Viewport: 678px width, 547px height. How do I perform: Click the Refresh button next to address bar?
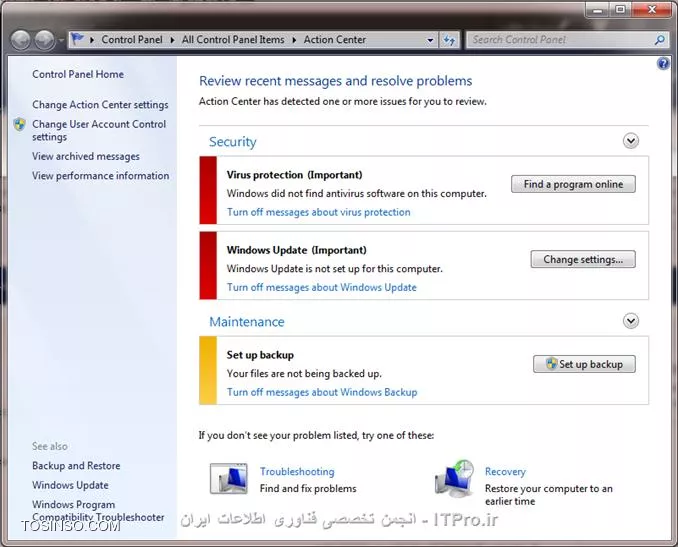(449, 40)
